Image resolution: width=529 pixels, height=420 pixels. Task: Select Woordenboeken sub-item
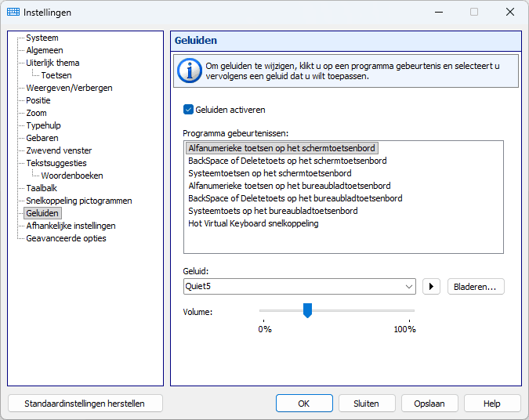[x=72, y=176]
